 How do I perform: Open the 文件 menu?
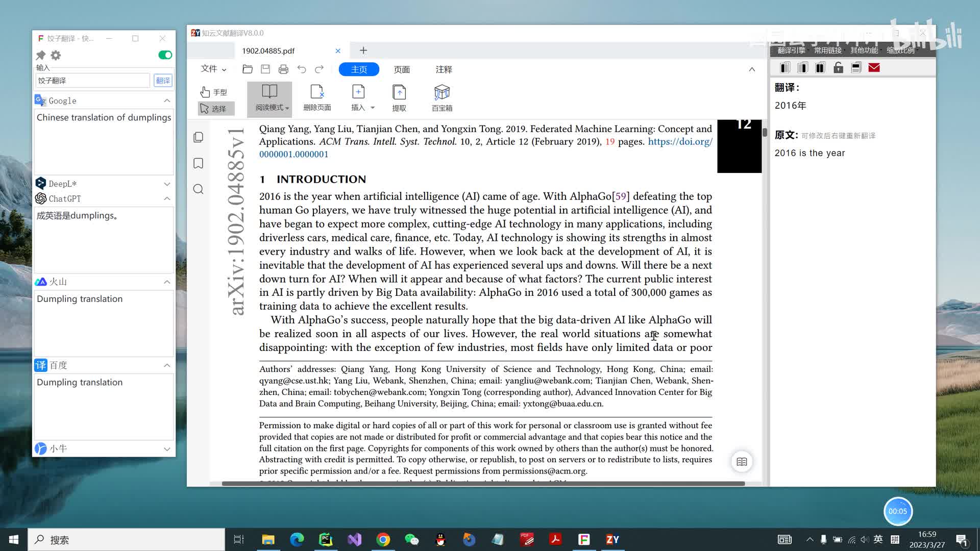click(213, 69)
